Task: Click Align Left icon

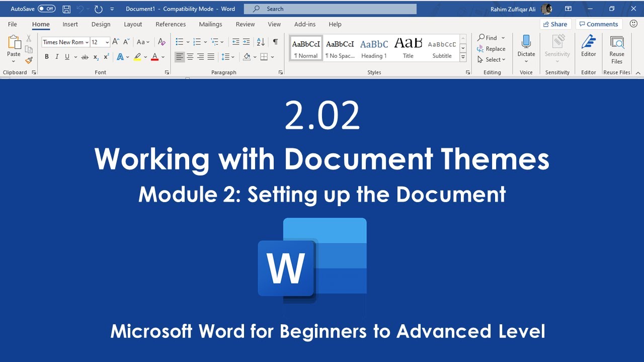Action: (x=180, y=57)
